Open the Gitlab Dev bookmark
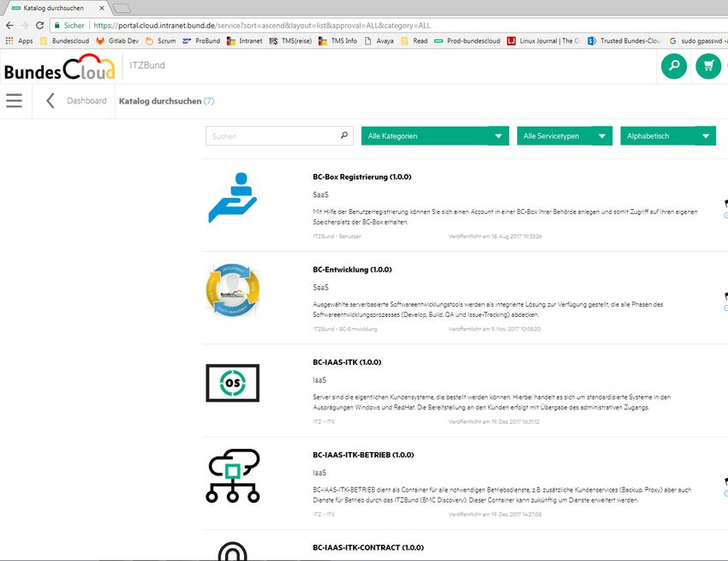This screenshot has width=728, height=561. (117, 41)
